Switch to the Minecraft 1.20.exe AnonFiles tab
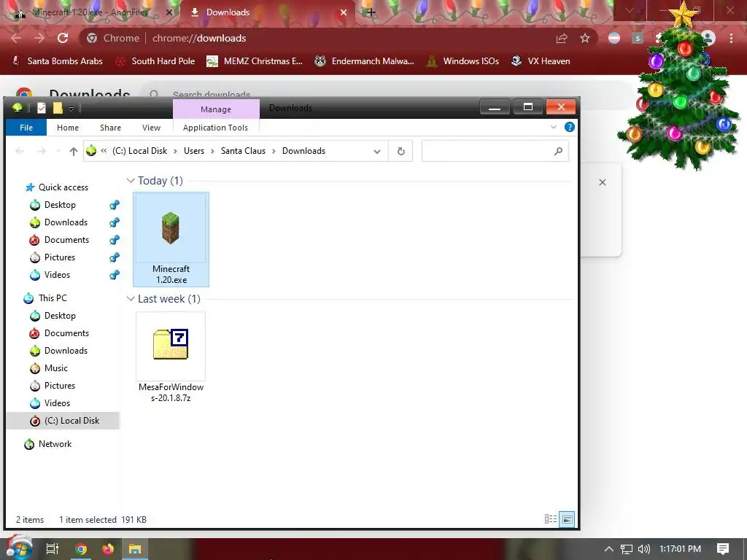The height and width of the screenshot is (560, 747). point(90,12)
